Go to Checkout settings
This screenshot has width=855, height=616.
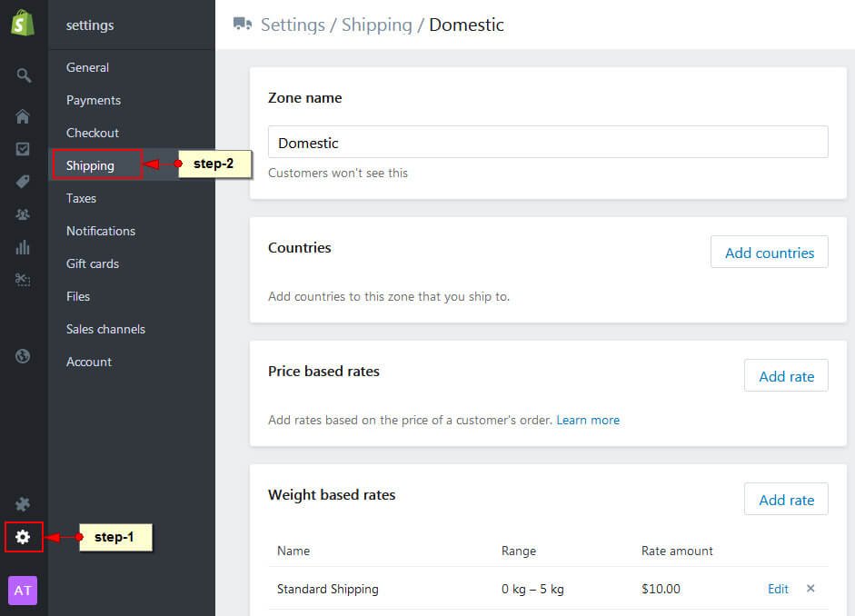tap(93, 133)
